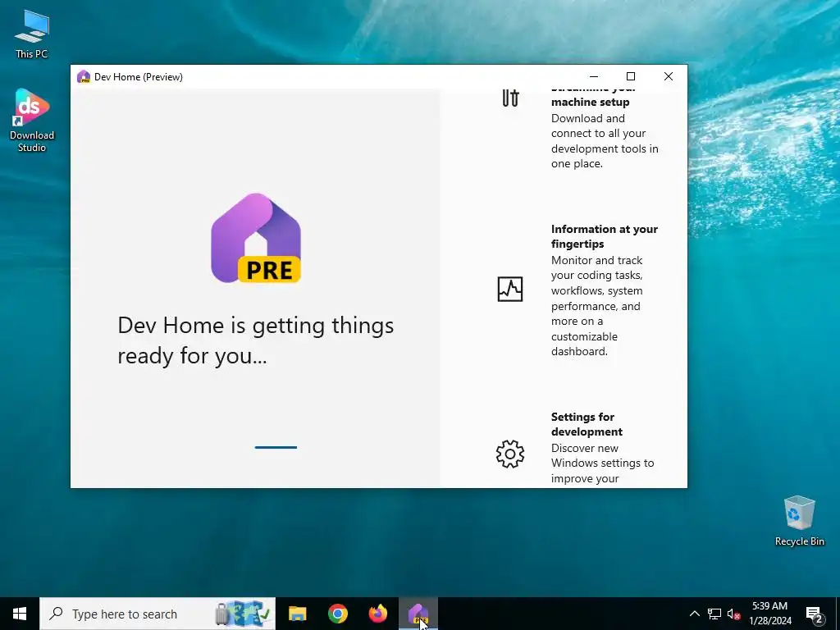
Task: Click the loading progress bar
Action: click(x=276, y=447)
